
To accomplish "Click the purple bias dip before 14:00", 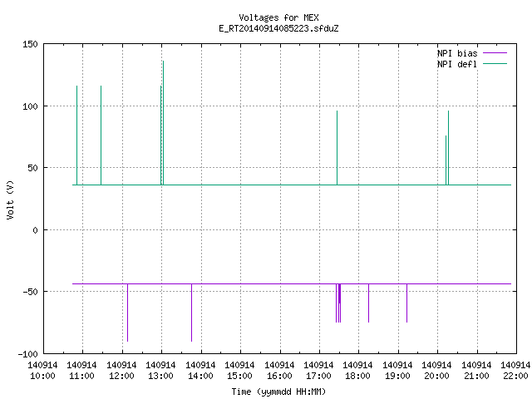I will (x=192, y=313).
